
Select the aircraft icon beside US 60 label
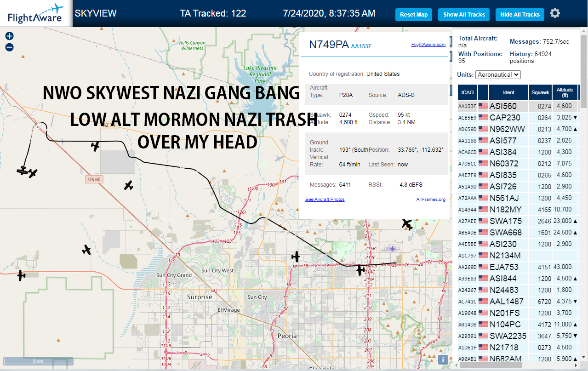128,186
